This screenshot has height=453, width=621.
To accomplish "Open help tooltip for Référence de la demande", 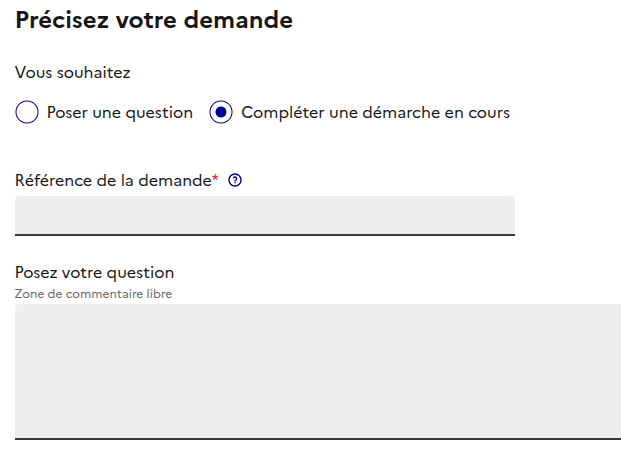I will tap(236, 181).
